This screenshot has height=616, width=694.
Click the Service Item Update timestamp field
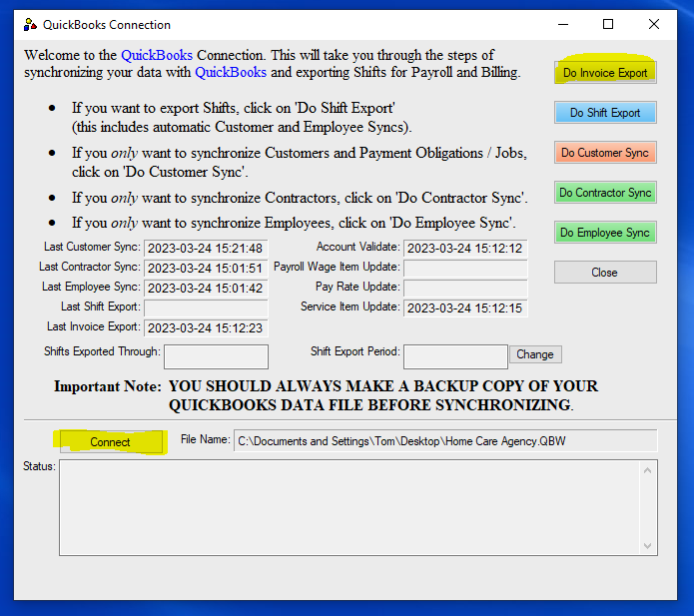point(465,308)
